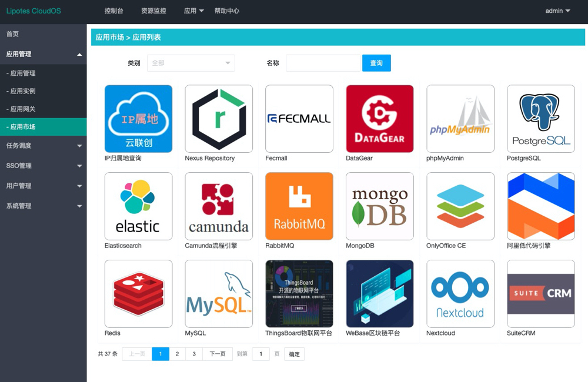Open the IP归属地查询 app icon
This screenshot has height=382, width=588.
pyautogui.click(x=138, y=119)
